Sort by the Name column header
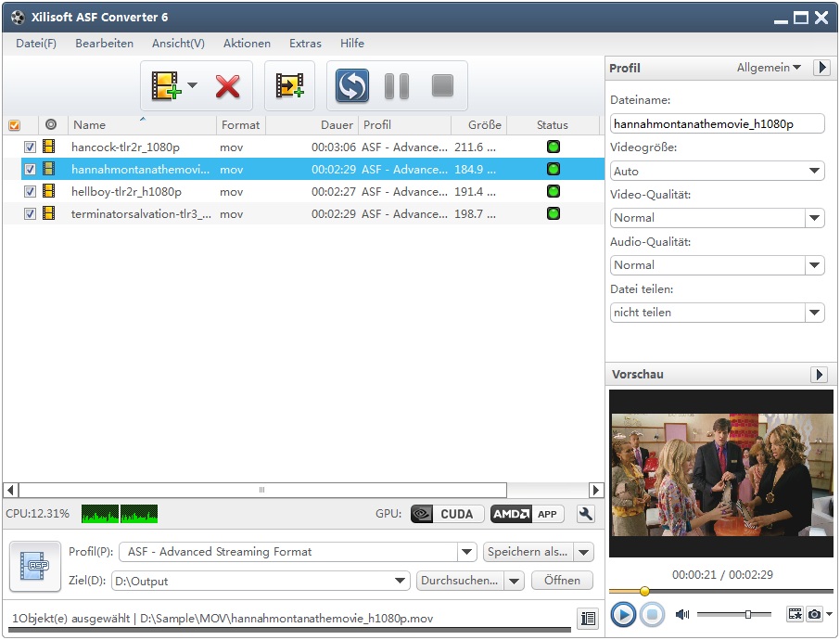This screenshot has height=640, width=840. (x=142, y=125)
